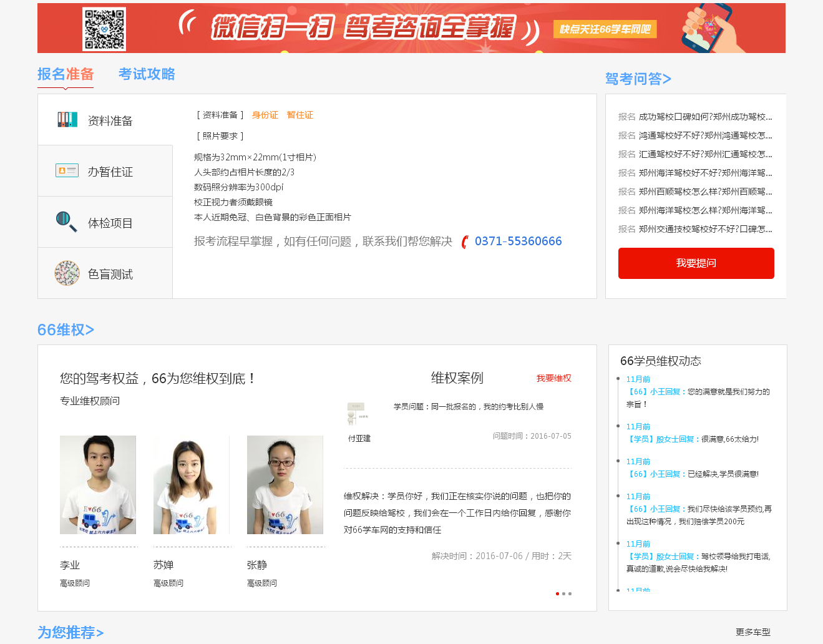Select the 报名准备 tab

coord(65,74)
